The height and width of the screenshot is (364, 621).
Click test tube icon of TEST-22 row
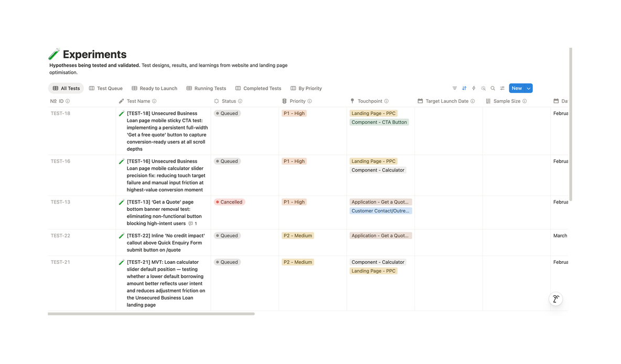[x=122, y=235]
